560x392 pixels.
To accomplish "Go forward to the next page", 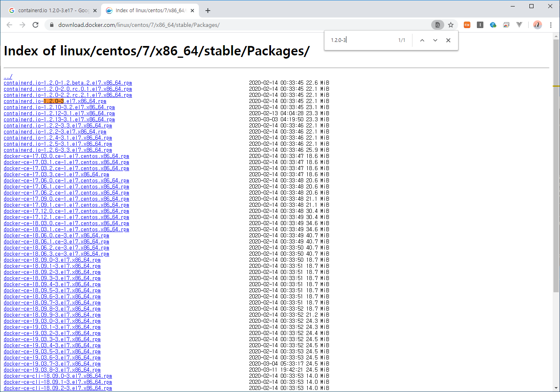I will coord(22,25).
